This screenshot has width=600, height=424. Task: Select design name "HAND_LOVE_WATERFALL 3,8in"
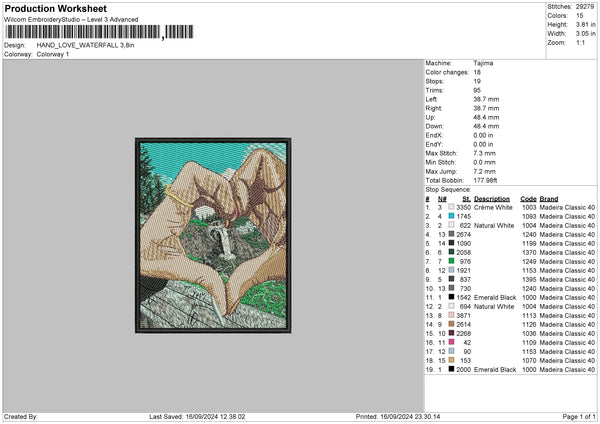pos(85,45)
